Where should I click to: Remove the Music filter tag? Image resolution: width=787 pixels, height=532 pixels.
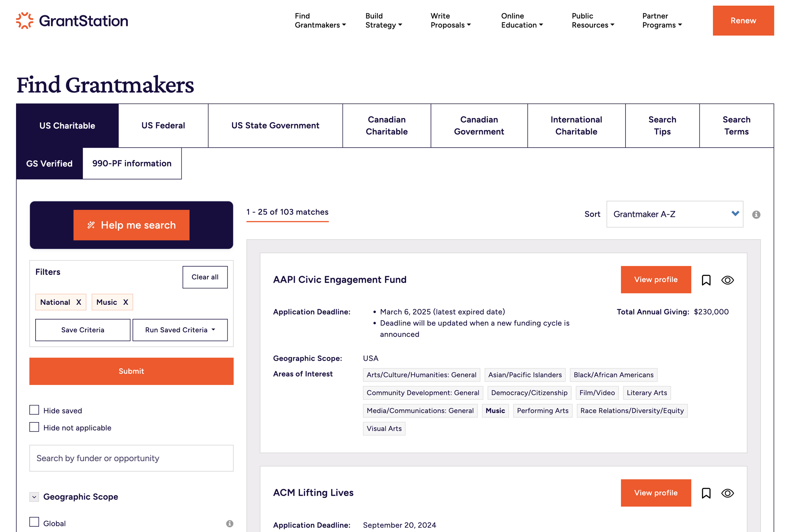pos(126,302)
